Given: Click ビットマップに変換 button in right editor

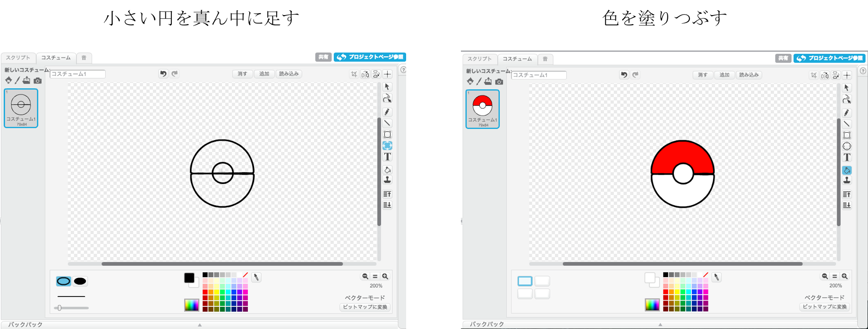Looking at the screenshot, I should coord(825,307).
